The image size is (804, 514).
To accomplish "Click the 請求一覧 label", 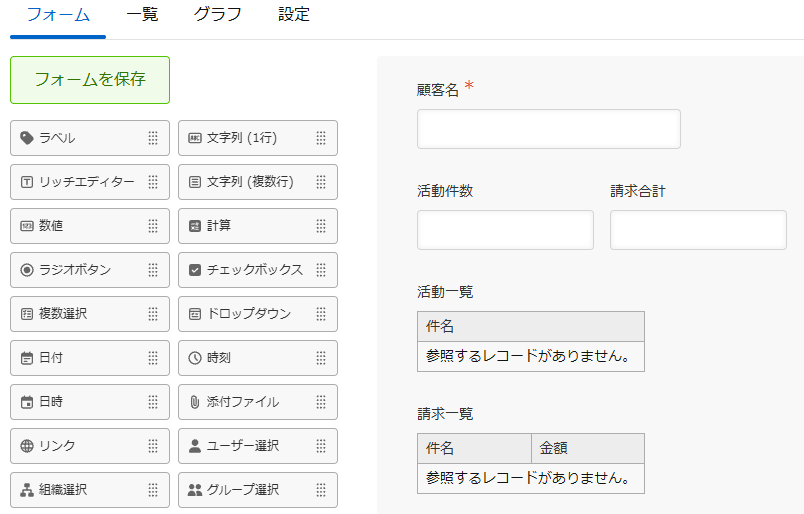I will [x=445, y=414].
